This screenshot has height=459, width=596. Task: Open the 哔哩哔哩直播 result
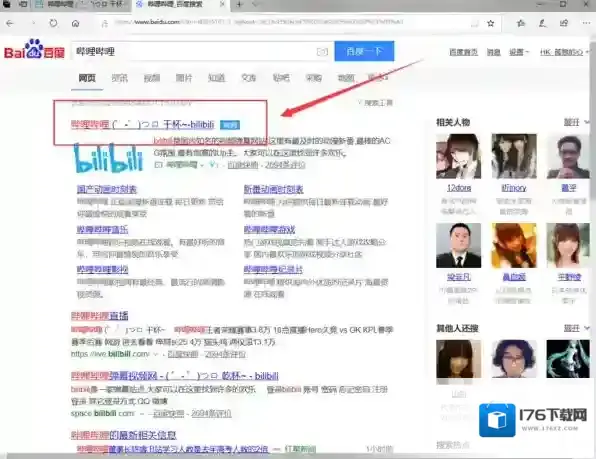[100, 316]
